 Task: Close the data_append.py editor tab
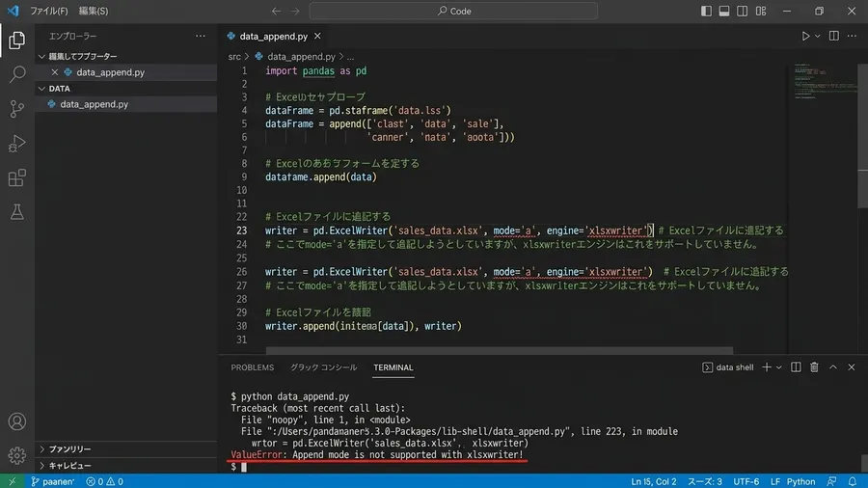point(317,36)
